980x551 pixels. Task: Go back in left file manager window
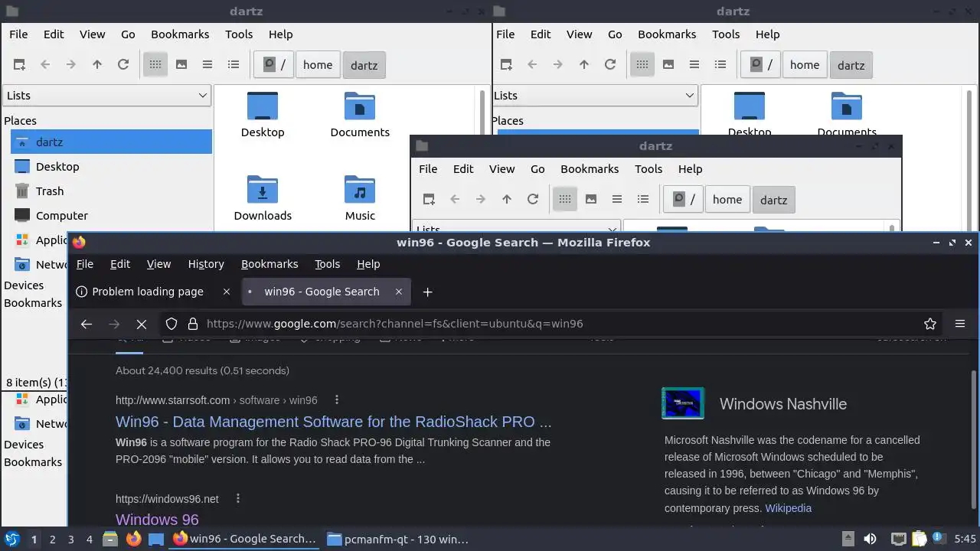[x=45, y=65]
